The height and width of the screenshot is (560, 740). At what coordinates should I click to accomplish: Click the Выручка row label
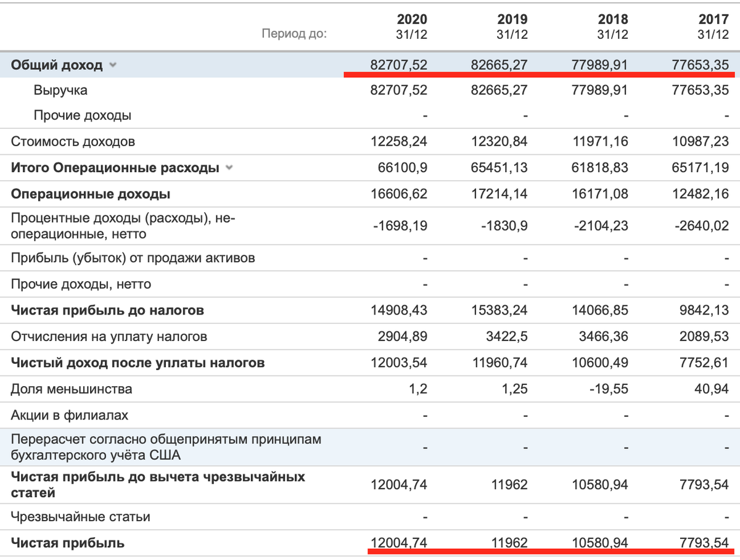point(60,90)
